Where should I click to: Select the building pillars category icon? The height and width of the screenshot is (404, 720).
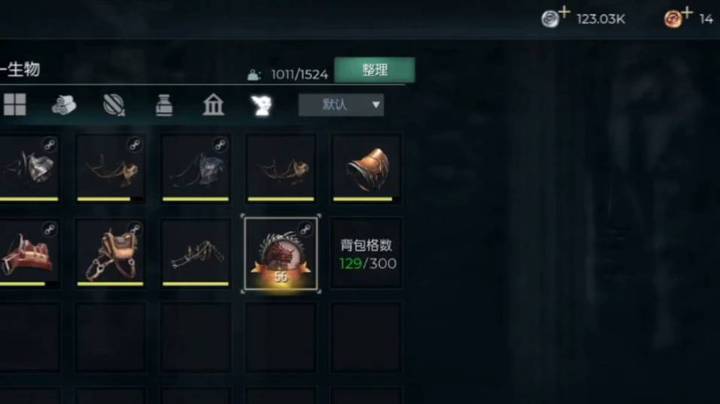[214, 105]
